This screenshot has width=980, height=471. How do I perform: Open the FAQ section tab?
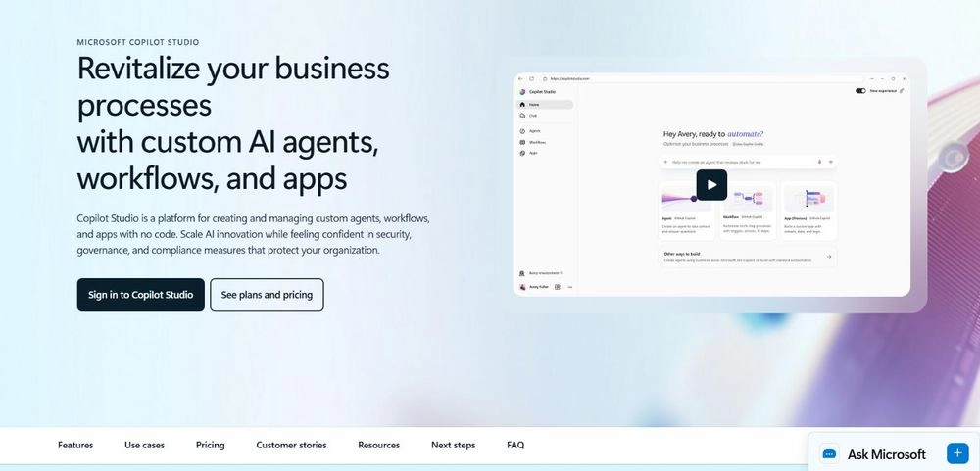click(515, 445)
